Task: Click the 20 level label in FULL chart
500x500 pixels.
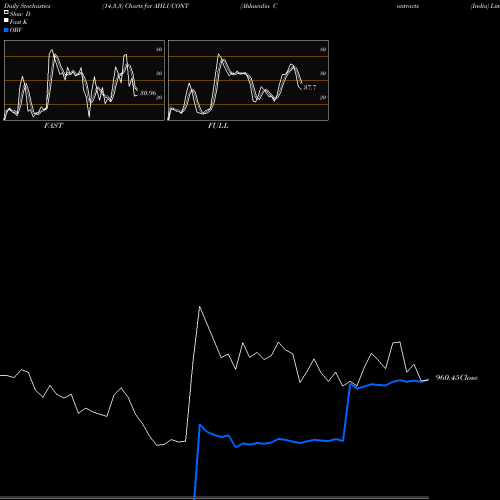Action: 323,97
